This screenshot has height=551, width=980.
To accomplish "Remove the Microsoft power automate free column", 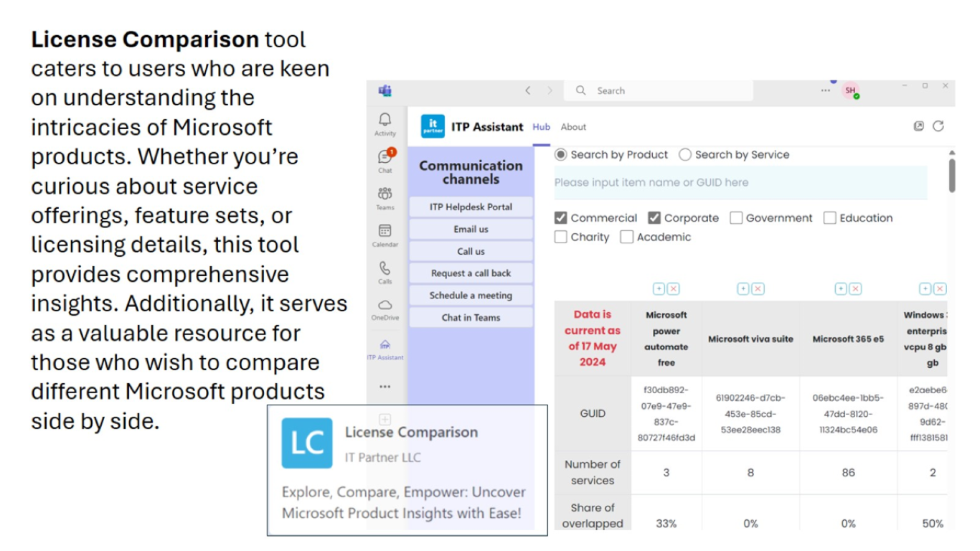I will tap(673, 288).
